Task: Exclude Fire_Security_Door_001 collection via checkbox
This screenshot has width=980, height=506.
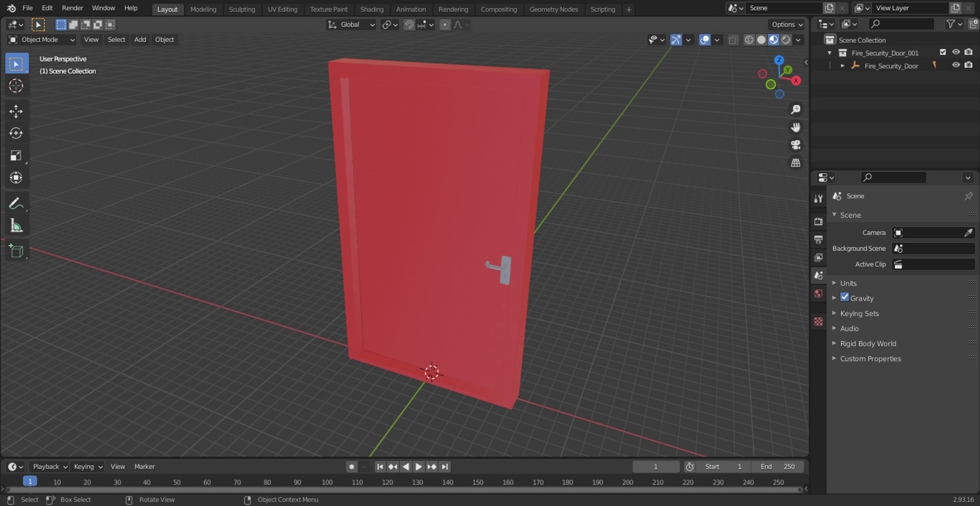Action: pos(943,52)
